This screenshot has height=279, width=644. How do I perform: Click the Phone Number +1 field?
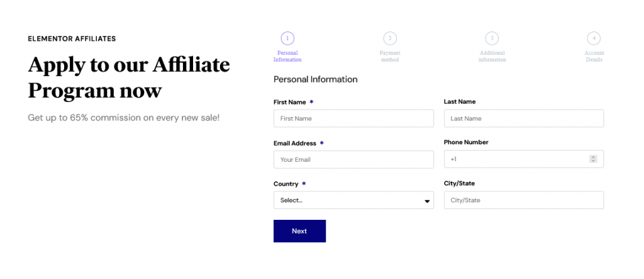click(516, 159)
